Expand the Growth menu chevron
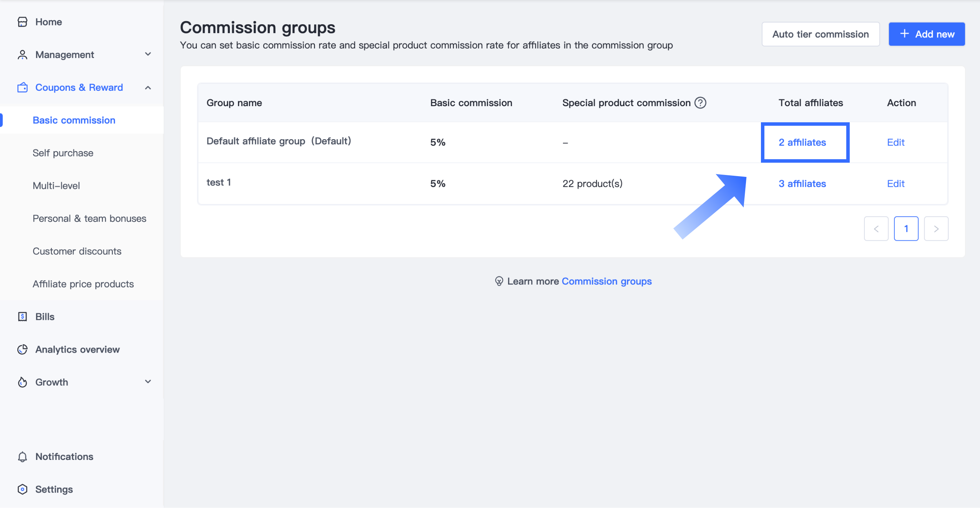The image size is (980, 508). coord(148,381)
